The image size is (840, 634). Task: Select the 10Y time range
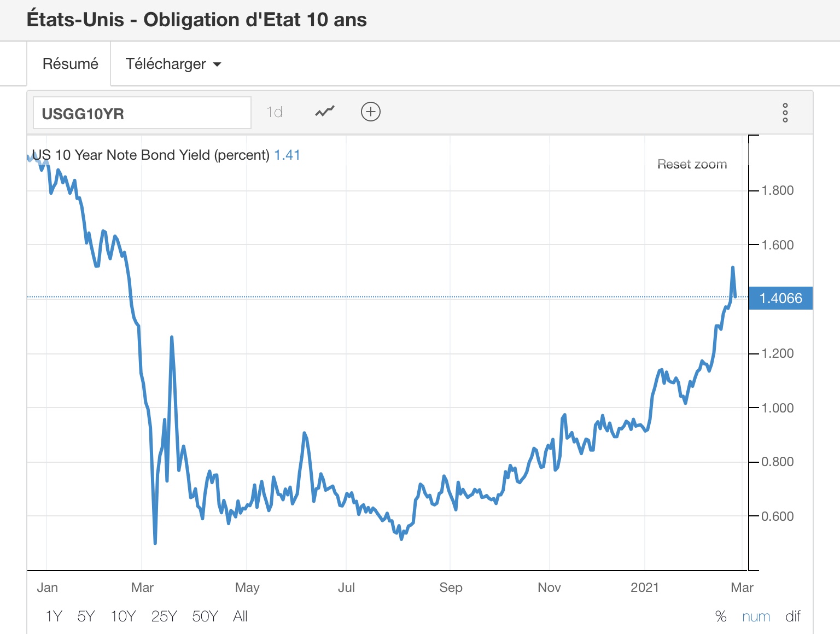123,616
